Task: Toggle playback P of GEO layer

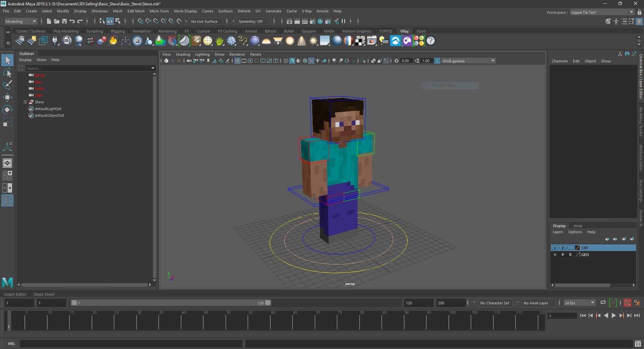Action: [563, 255]
